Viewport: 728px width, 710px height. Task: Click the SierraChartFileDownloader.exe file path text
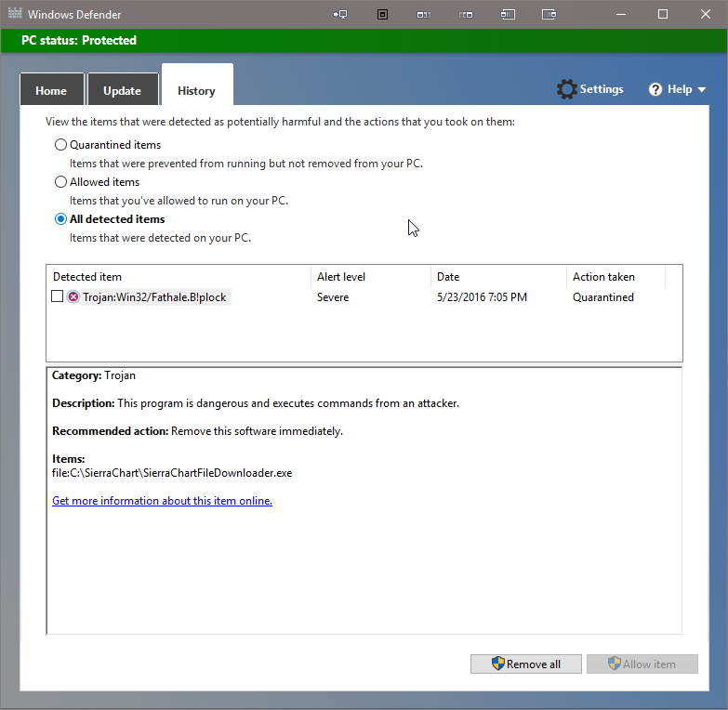172,473
